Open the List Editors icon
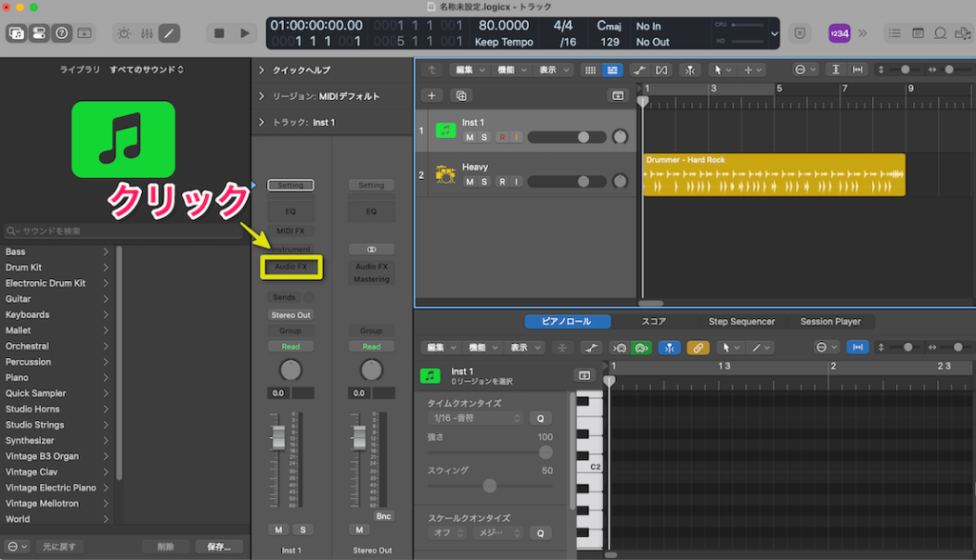This screenshot has height=560, width=976. pyautogui.click(x=894, y=33)
